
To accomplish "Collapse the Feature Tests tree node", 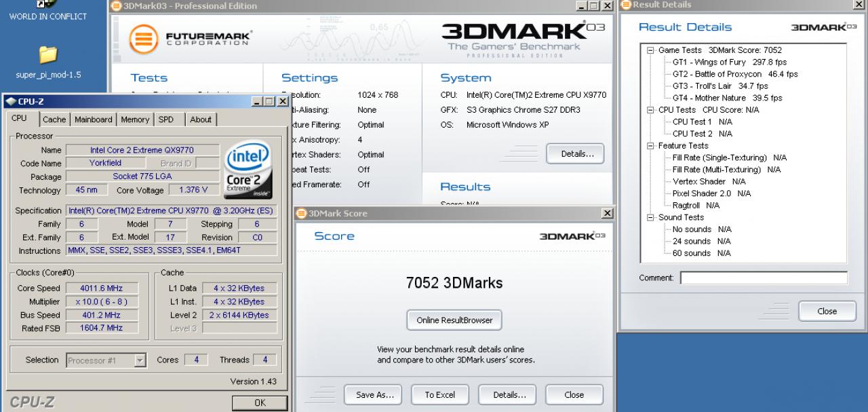I will (x=651, y=145).
